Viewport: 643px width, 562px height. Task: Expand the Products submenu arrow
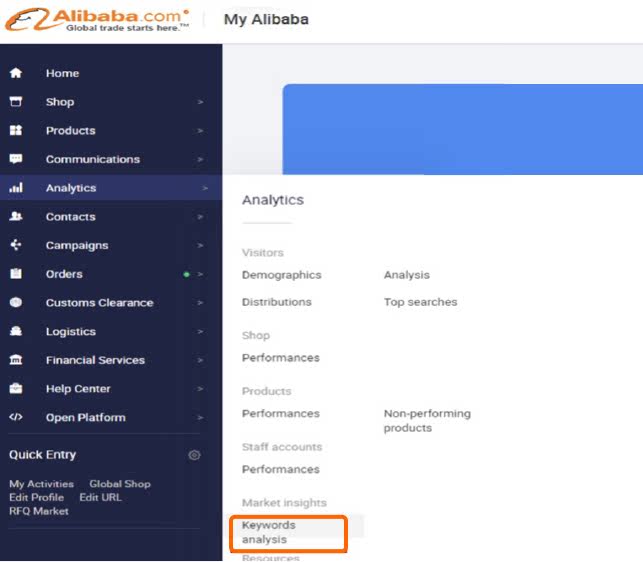click(200, 130)
